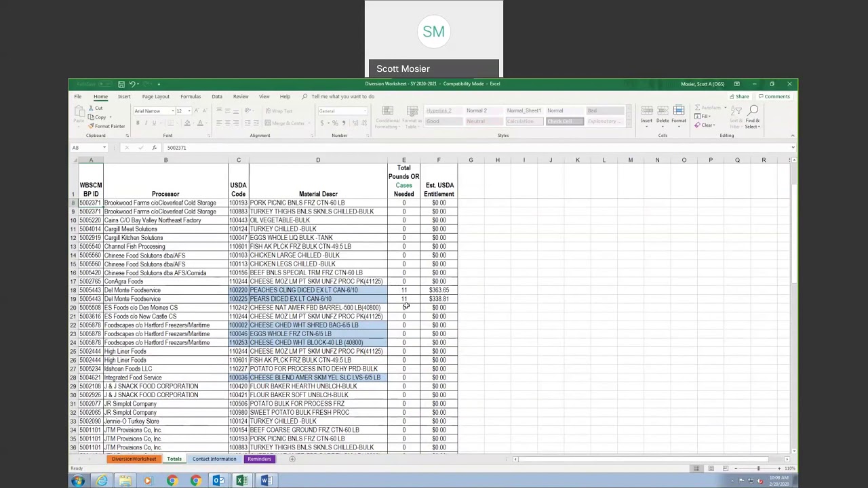Save the workbook with the Save icon
This screenshot has width=868, height=488.
[x=121, y=84]
